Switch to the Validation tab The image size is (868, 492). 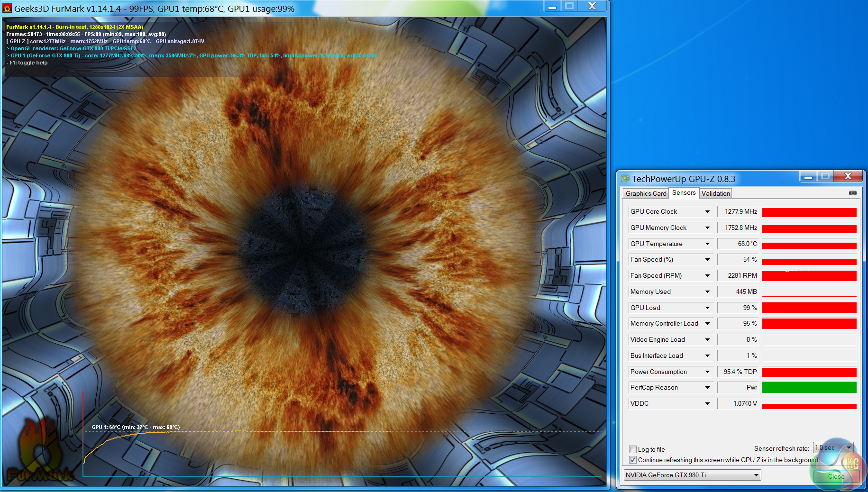715,193
